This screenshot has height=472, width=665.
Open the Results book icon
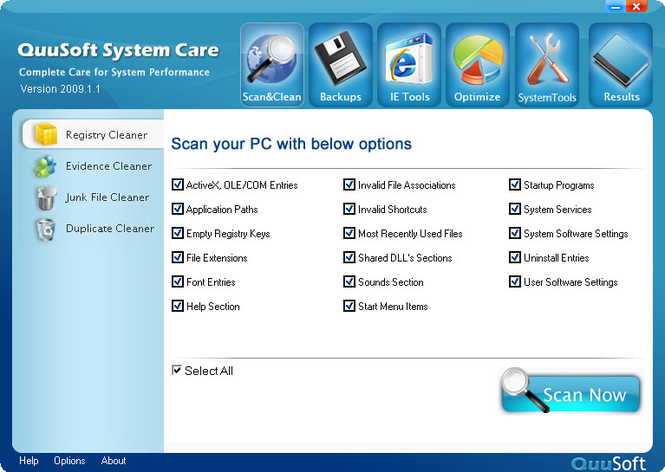621,64
